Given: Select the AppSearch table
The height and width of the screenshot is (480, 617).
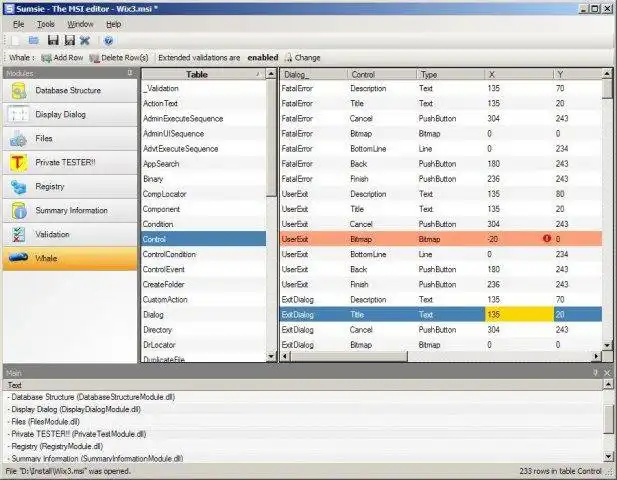Looking at the screenshot, I should pyautogui.click(x=203, y=164).
